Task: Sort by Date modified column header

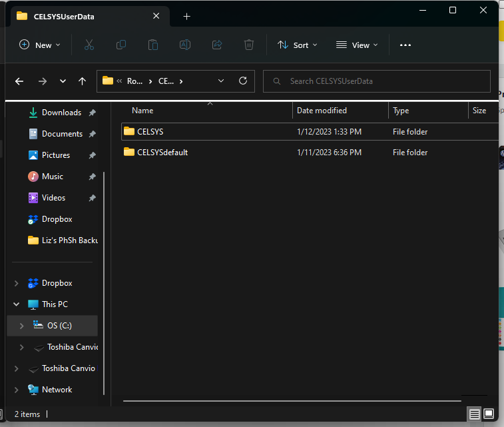Action: pyautogui.click(x=322, y=111)
